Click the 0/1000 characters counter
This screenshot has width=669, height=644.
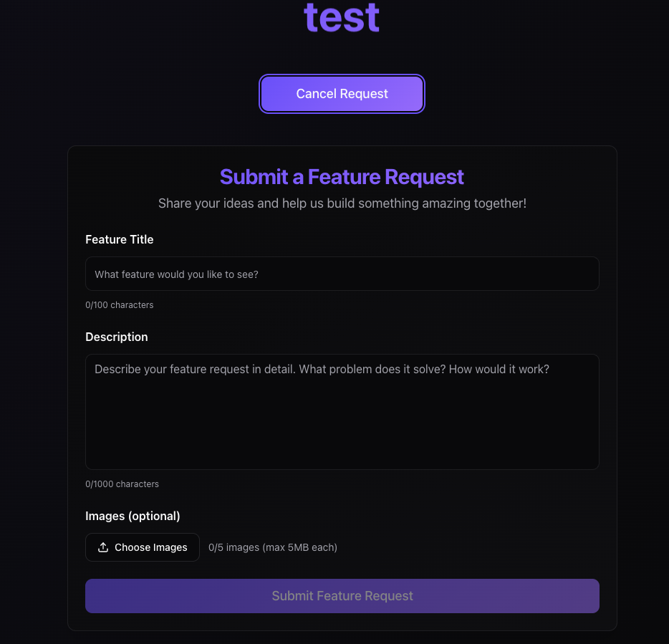point(122,484)
